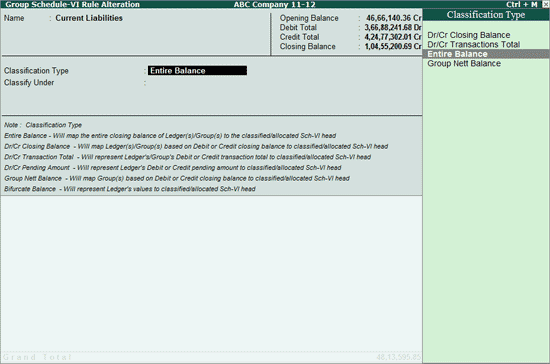The width and height of the screenshot is (550, 364).
Task: Click the Debit Total amount value
Action: pos(393,27)
